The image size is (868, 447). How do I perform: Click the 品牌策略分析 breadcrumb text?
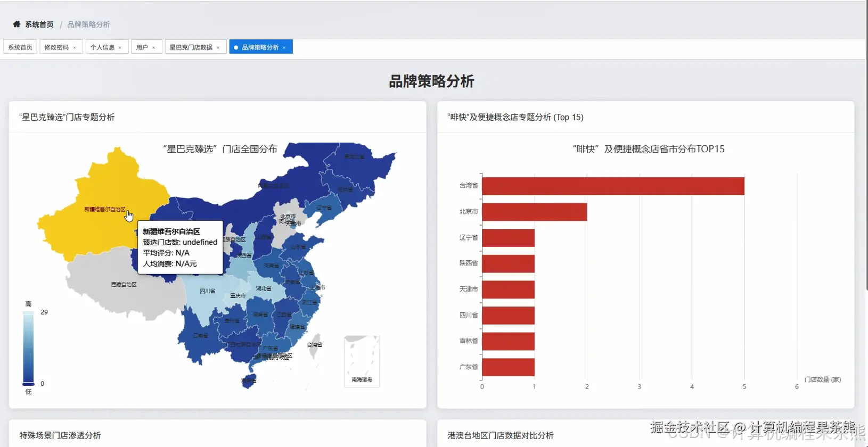tap(88, 24)
